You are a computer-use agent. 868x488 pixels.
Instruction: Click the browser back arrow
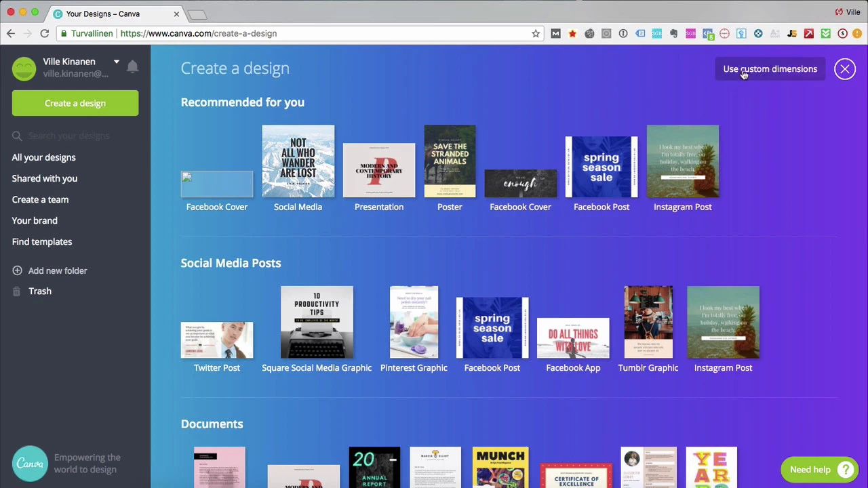(x=11, y=33)
